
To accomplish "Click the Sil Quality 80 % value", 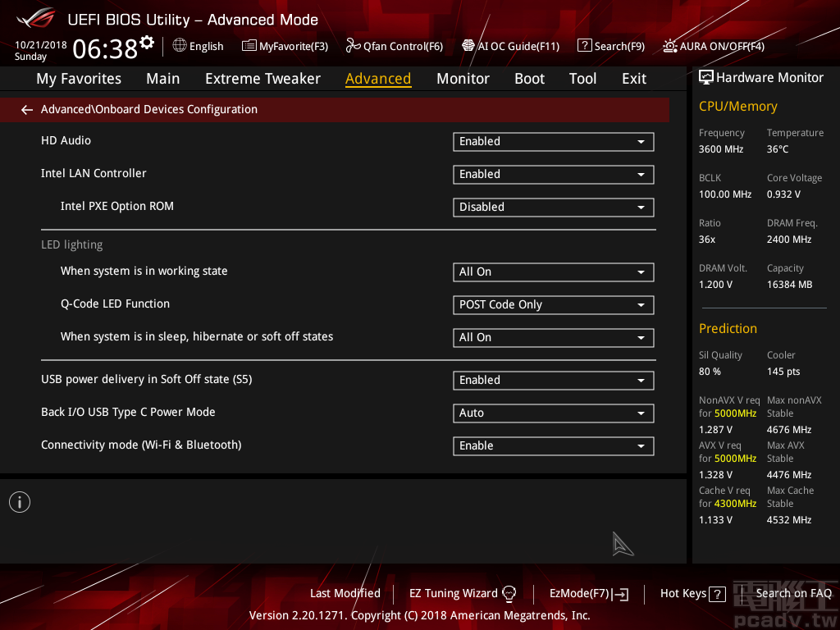I will pos(710,372).
